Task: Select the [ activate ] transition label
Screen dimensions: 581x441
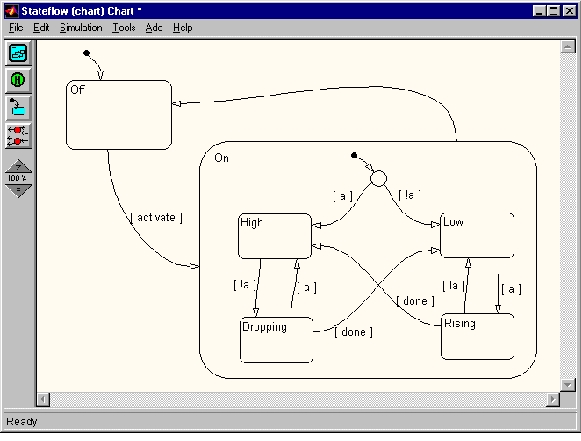Action: click(x=157, y=218)
